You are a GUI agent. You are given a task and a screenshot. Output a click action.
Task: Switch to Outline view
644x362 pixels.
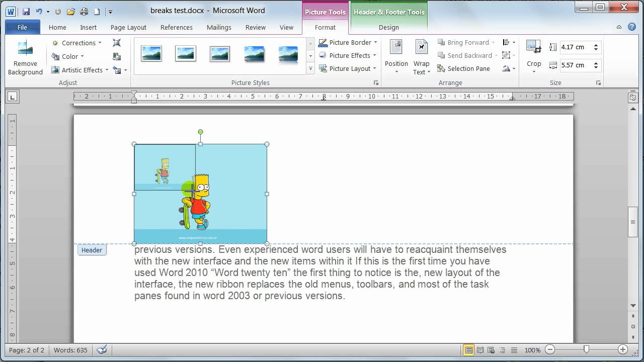pyautogui.click(x=502, y=350)
